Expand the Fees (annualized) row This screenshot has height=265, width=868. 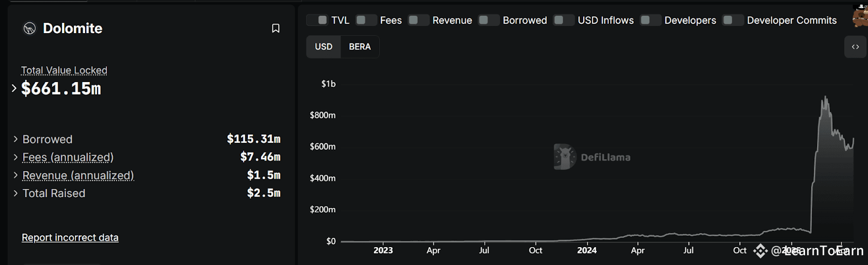[15, 157]
